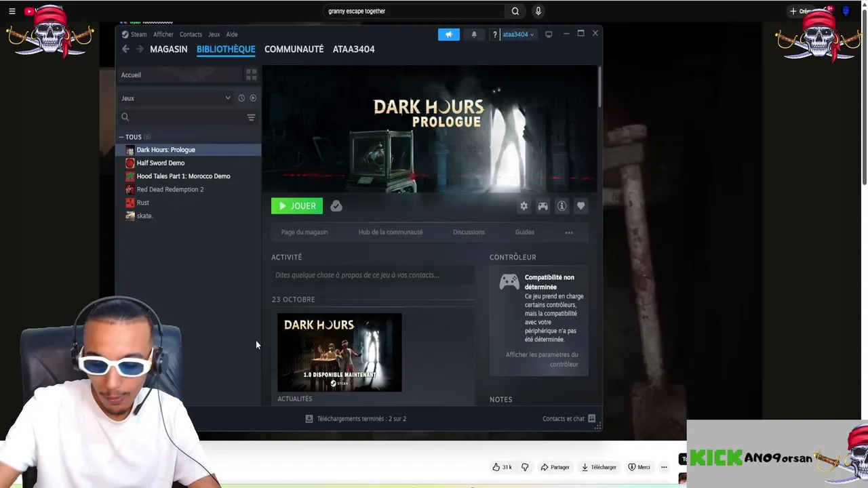Select Half Sword Demo in library

tap(189, 163)
